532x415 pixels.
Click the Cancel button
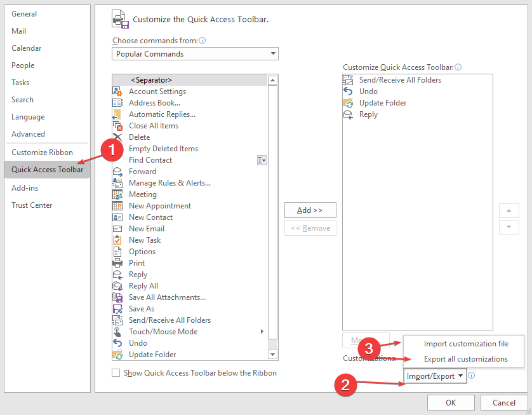504,402
